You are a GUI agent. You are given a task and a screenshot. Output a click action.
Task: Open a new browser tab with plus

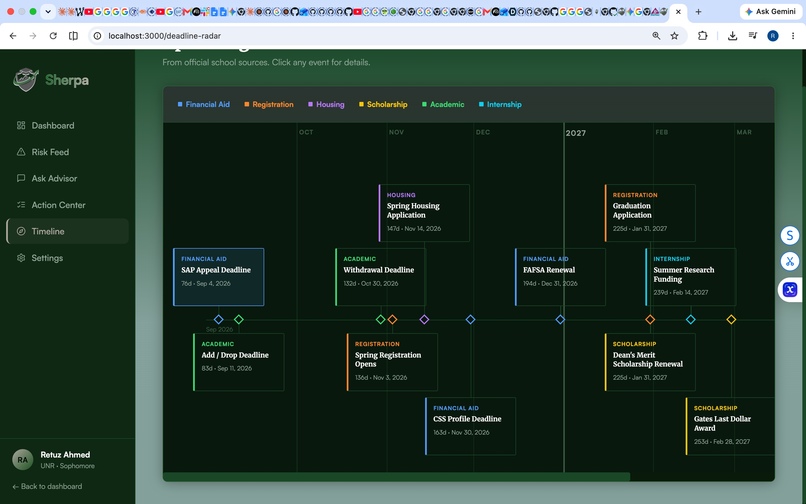pyautogui.click(x=698, y=11)
